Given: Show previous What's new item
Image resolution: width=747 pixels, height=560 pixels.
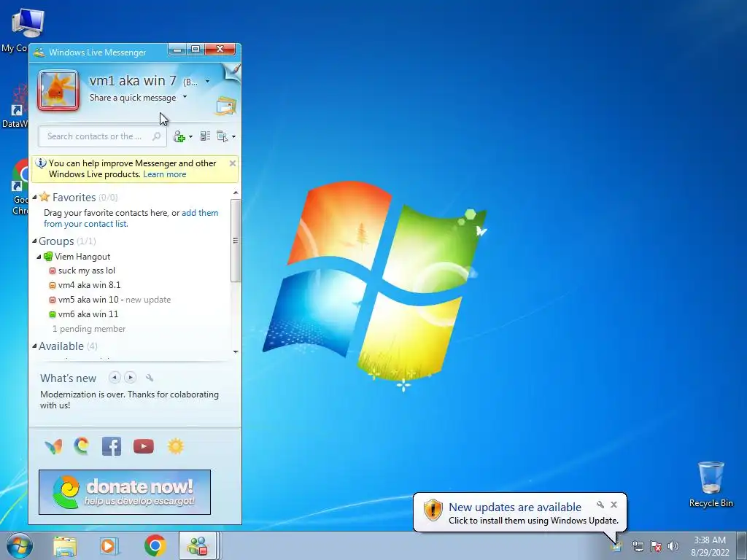Looking at the screenshot, I should pos(115,378).
